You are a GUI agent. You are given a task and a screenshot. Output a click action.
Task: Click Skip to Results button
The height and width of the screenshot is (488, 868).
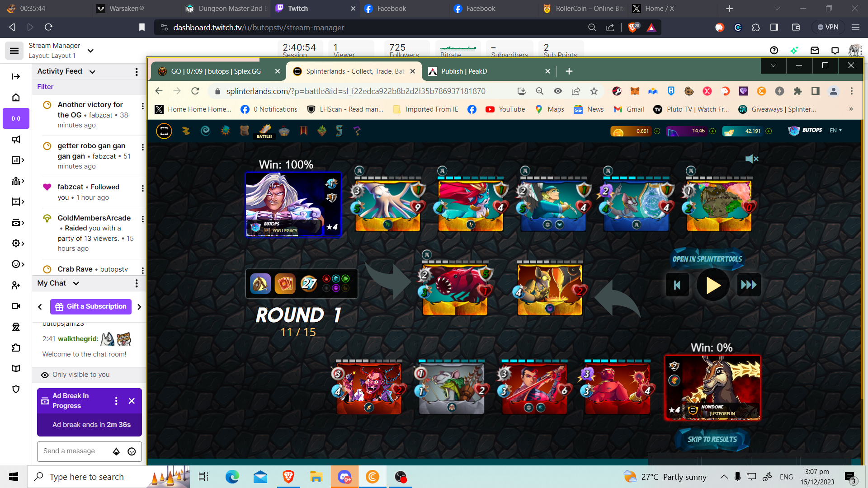click(712, 439)
